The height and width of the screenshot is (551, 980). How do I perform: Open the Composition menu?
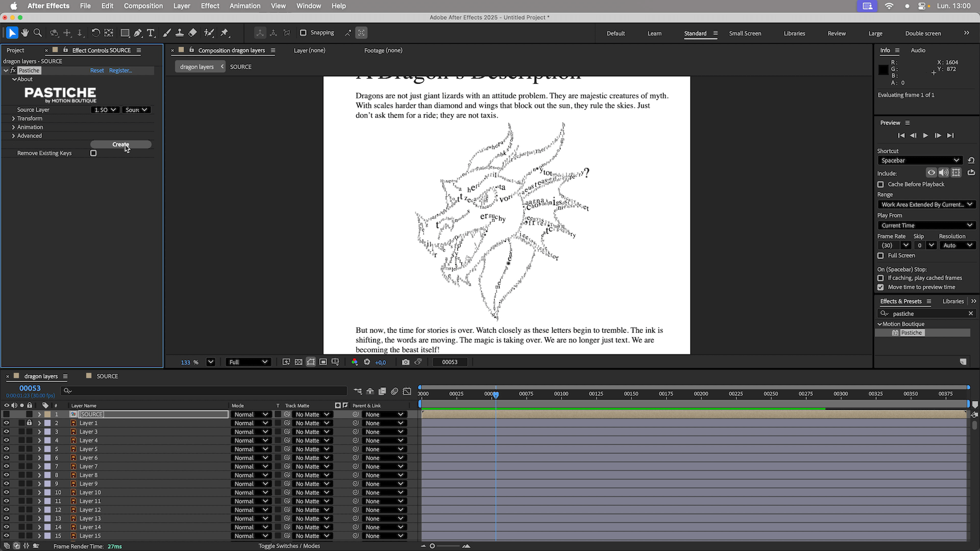[x=143, y=6]
